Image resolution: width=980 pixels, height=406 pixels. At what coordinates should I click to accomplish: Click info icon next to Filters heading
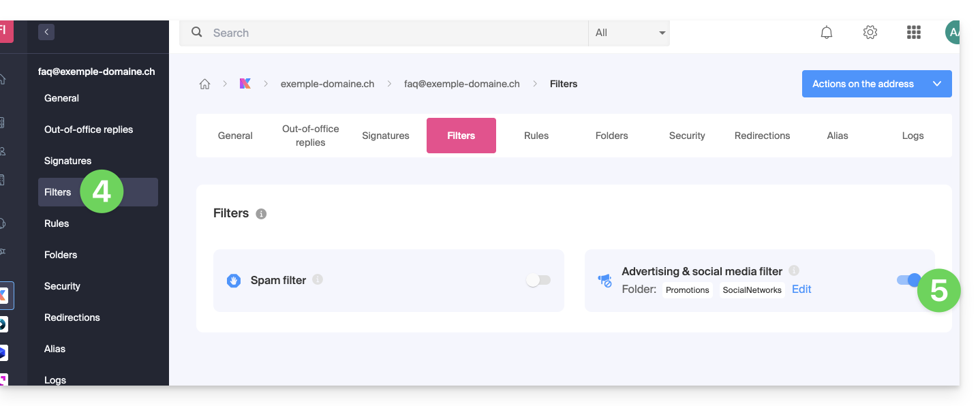click(x=261, y=214)
